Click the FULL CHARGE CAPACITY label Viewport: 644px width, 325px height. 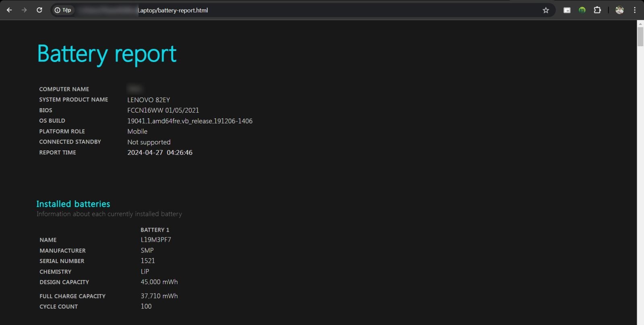tap(72, 296)
